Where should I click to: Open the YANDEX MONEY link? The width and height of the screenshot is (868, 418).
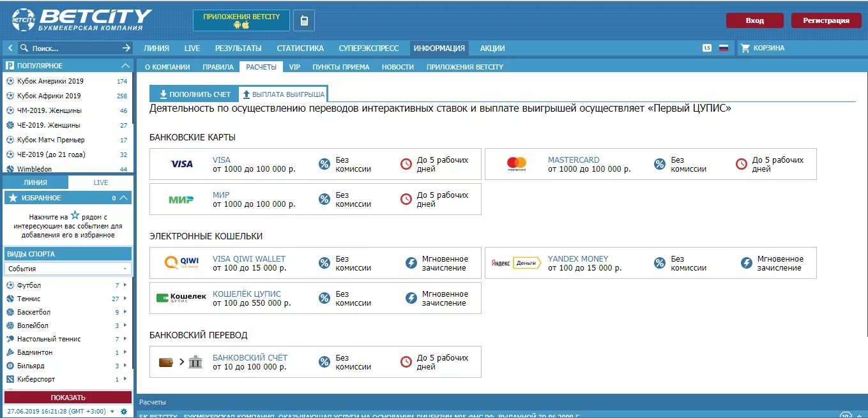(578, 259)
